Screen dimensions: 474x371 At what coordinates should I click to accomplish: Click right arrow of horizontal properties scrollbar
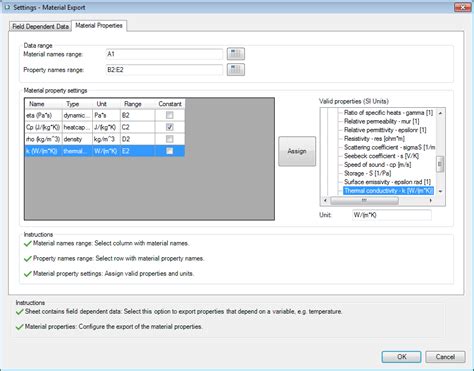pyautogui.click(x=431, y=200)
